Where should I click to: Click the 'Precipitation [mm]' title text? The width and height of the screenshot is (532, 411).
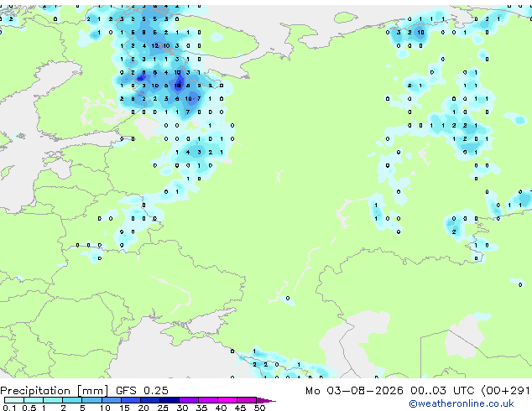click(55, 391)
